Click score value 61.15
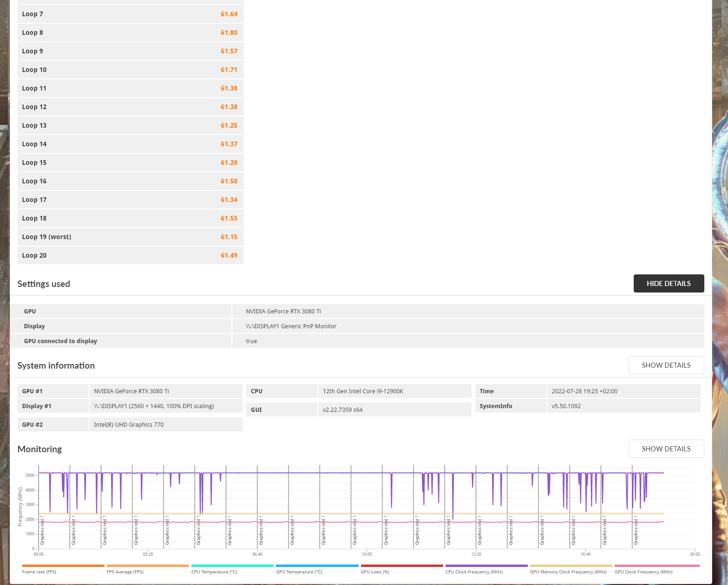Screen dimensions: 728x585 click(229, 237)
